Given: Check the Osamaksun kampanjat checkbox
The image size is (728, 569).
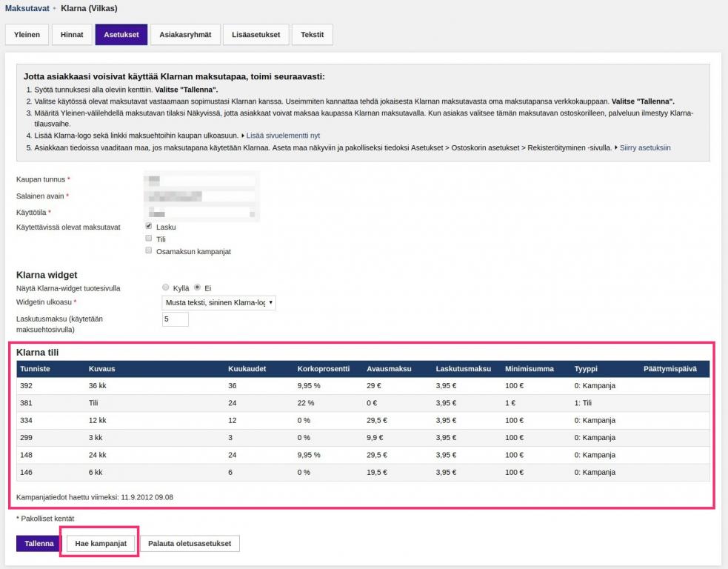Looking at the screenshot, I should [149, 250].
